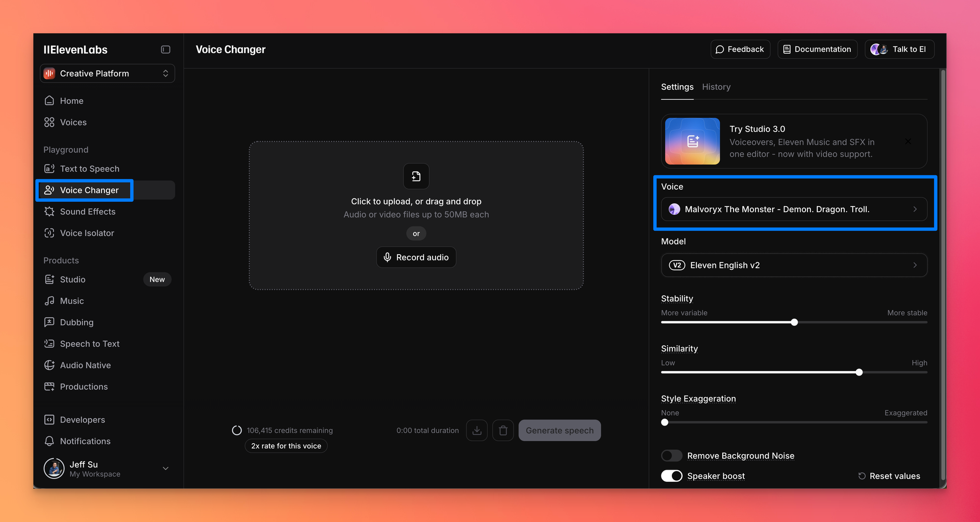
Task: Click the Creative Platform logo icon
Action: [x=49, y=73]
